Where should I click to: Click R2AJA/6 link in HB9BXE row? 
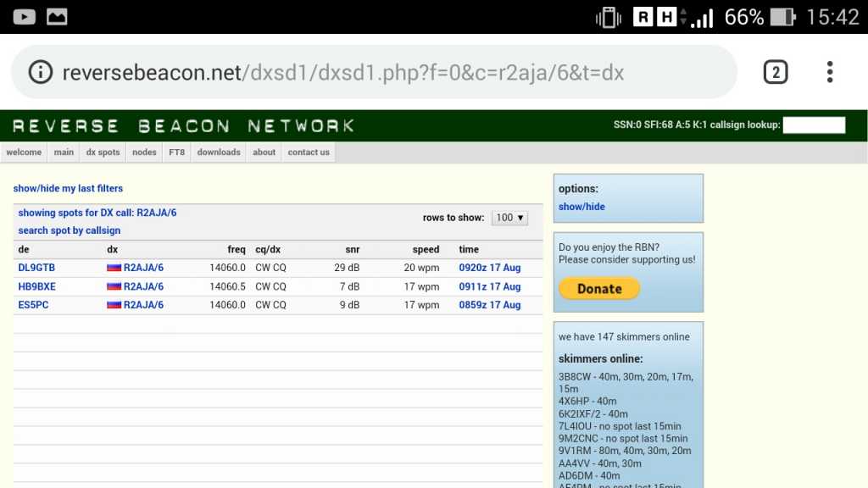tap(143, 286)
